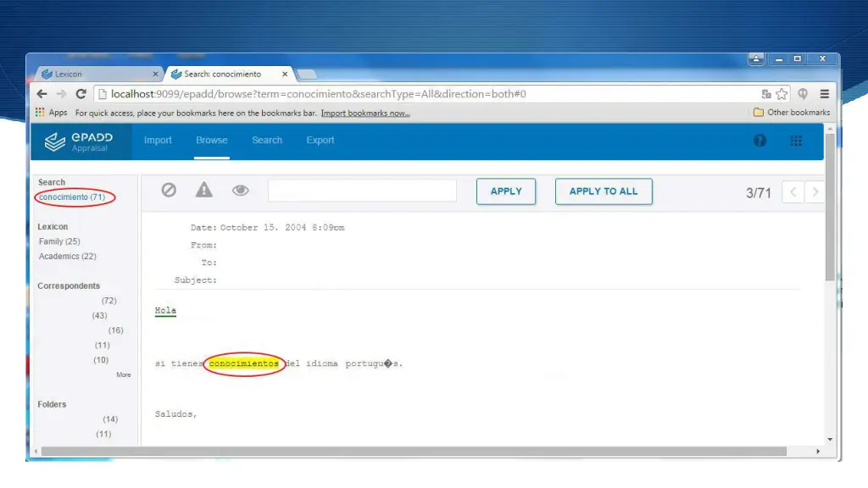The width and height of the screenshot is (868, 488).
Task: Open the Import menu item
Action: [x=158, y=141]
